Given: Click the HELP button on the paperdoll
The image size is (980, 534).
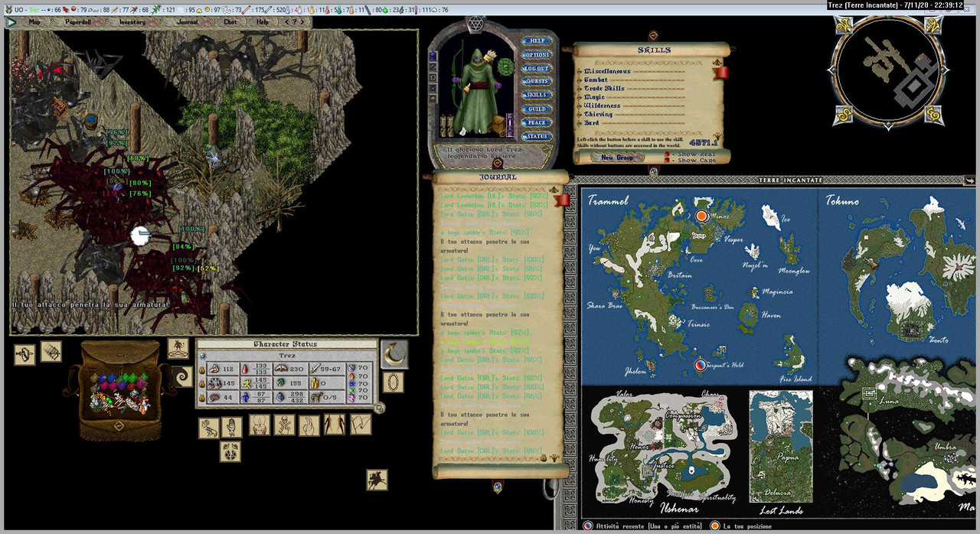Looking at the screenshot, I should (x=537, y=41).
